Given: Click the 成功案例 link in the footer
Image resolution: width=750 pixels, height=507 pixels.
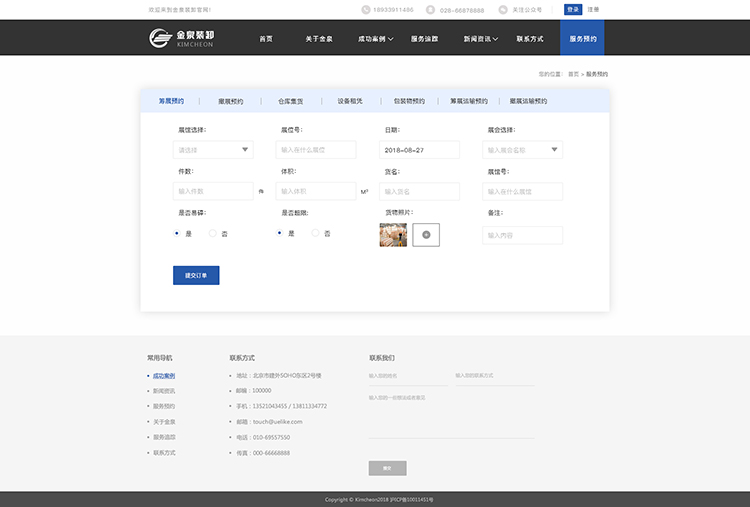Looking at the screenshot, I should click(x=163, y=376).
